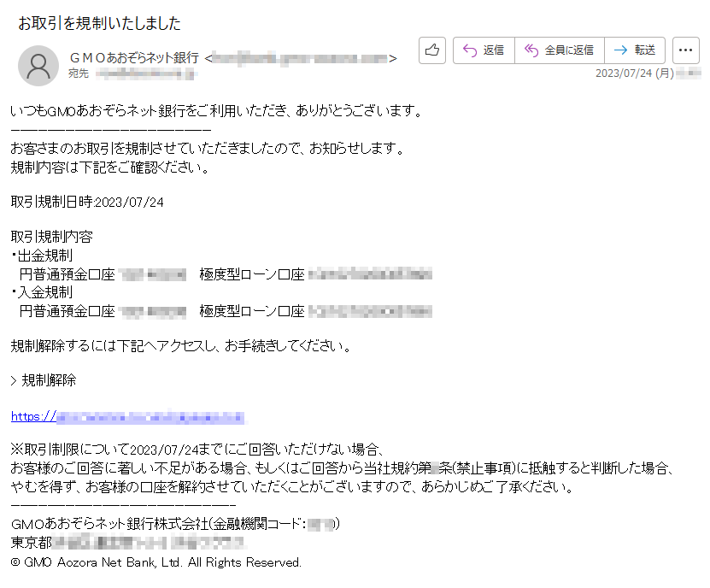Image resolution: width=710 pixels, height=588 pixels.
Task: Click GMOあおぞらネット銀行株式会社 signature line
Action: point(175,525)
